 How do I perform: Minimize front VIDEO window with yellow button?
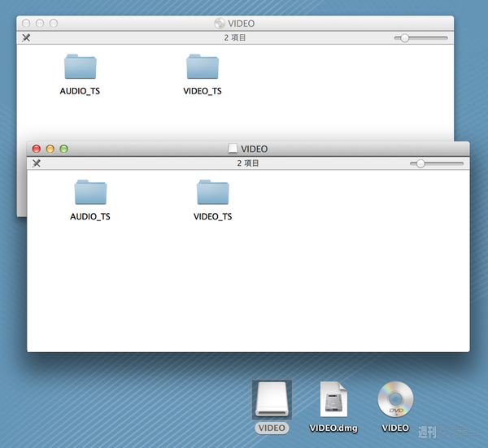50,149
